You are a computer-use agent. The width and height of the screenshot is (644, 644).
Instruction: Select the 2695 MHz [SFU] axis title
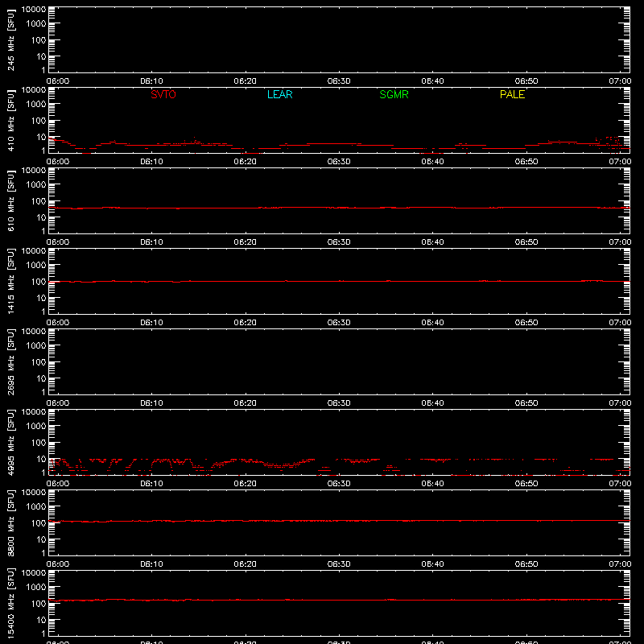(x=10, y=361)
